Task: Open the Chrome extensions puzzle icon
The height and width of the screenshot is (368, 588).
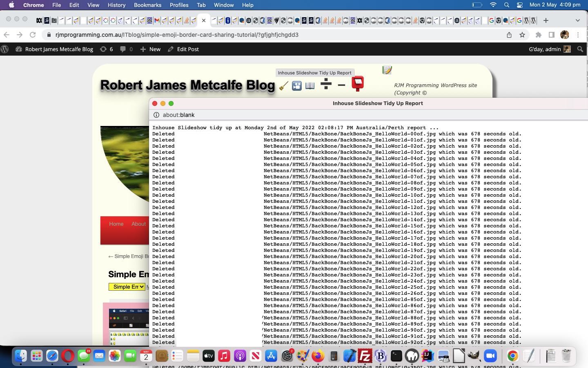Action: [x=539, y=35]
